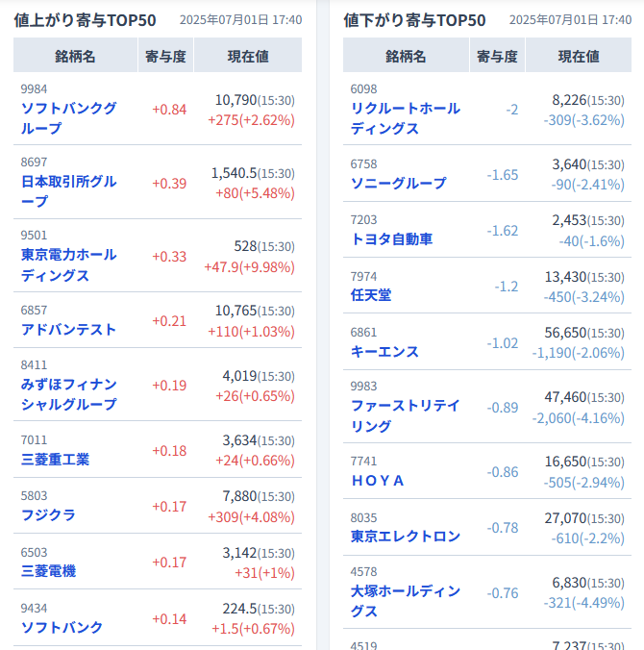
Task: Open the トヨタ自動車 stock page
Action: click(x=391, y=238)
